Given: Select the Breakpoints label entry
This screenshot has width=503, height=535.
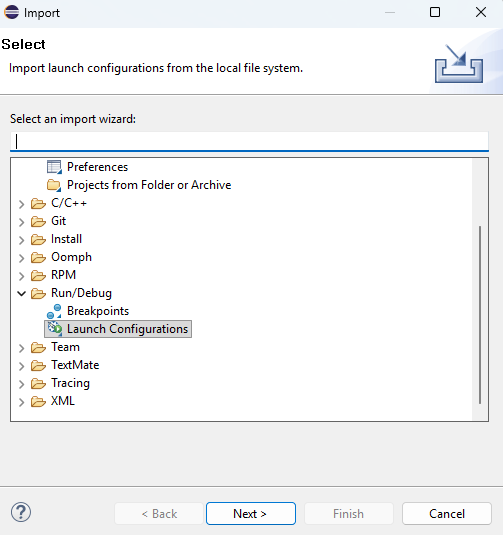Looking at the screenshot, I should [98, 311].
